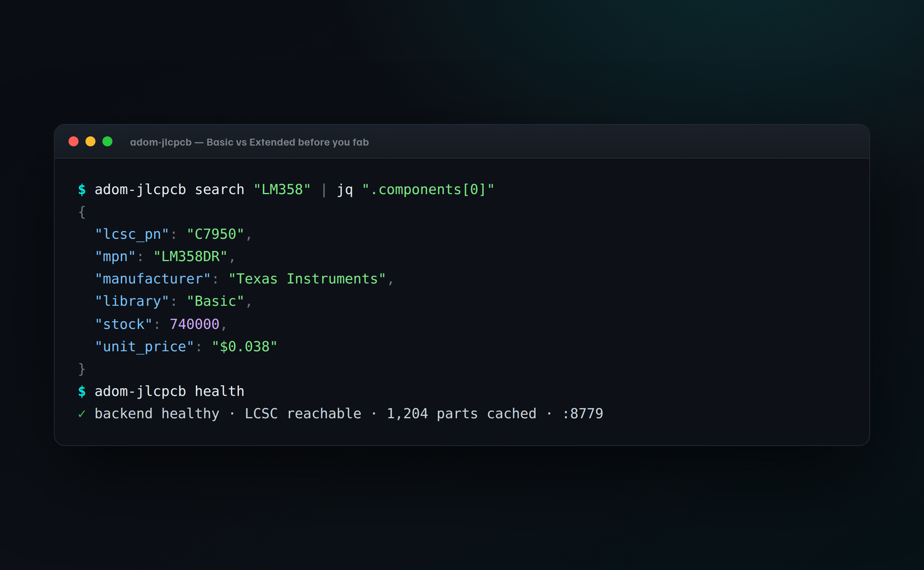Click the prompt symbol before 'adom-jlcpcb health'

pos(82,391)
